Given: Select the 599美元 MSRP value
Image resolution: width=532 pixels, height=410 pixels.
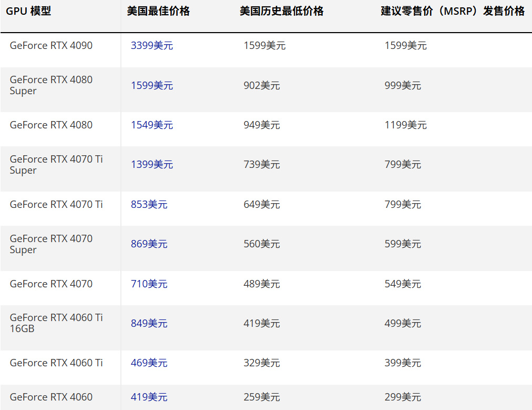Looking at the screenshot, I should click(403, 244).
